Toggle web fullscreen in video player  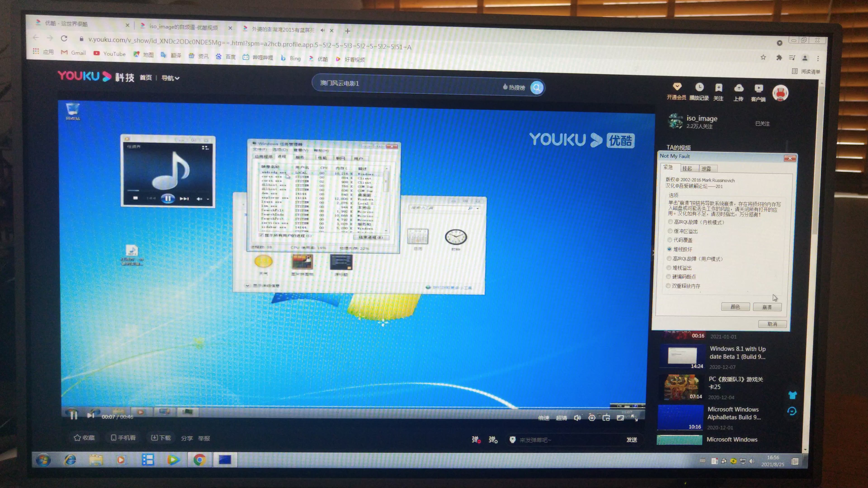pos(620,418)
